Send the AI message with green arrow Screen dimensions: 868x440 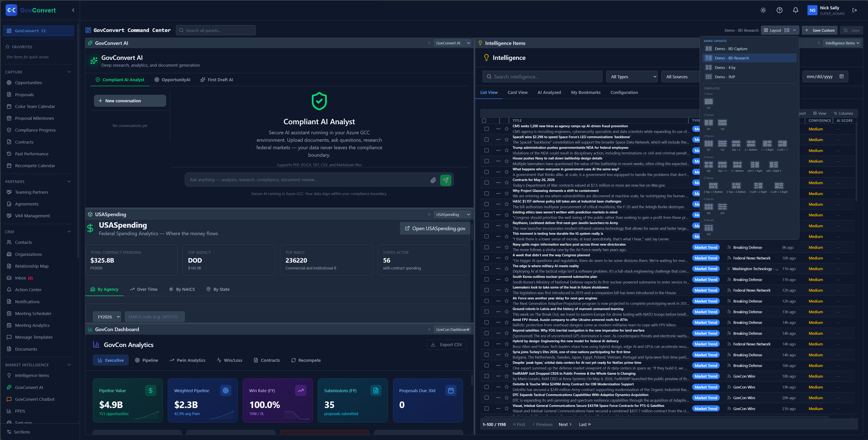[446, 180]
